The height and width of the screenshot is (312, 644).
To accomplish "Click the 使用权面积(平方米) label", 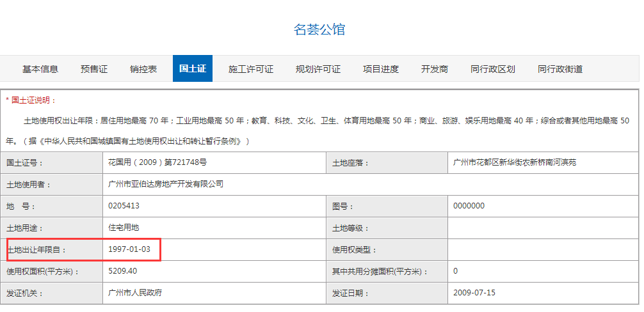I will (43, 272).
